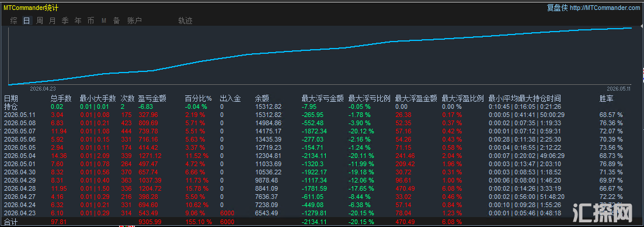Viewport: 644px width, 227px height.
Task: Click the 444 trade count cell
Action: pyautogui.click(x=126, y=131)
